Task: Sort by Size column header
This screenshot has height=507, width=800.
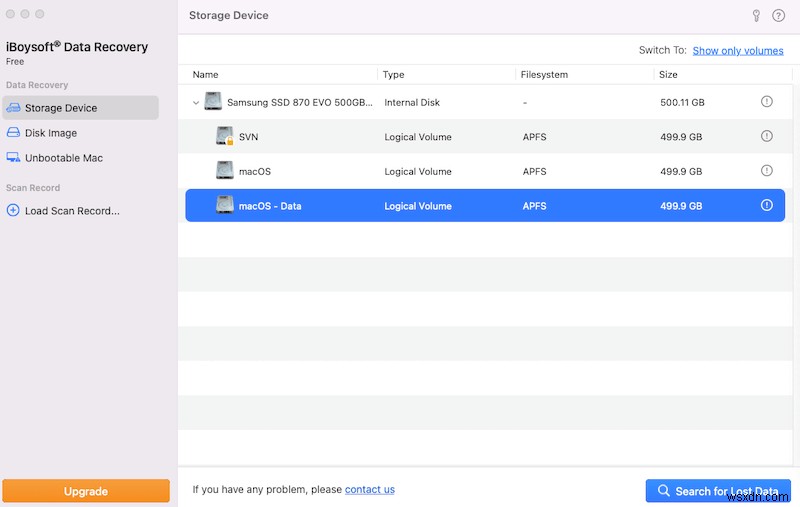Action: (x=668, y=75)
